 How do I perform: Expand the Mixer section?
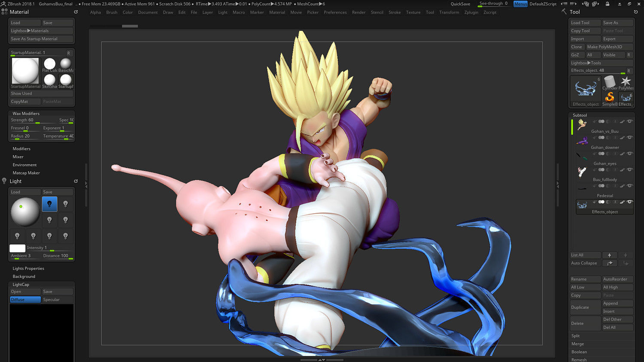tap(18, 157)
